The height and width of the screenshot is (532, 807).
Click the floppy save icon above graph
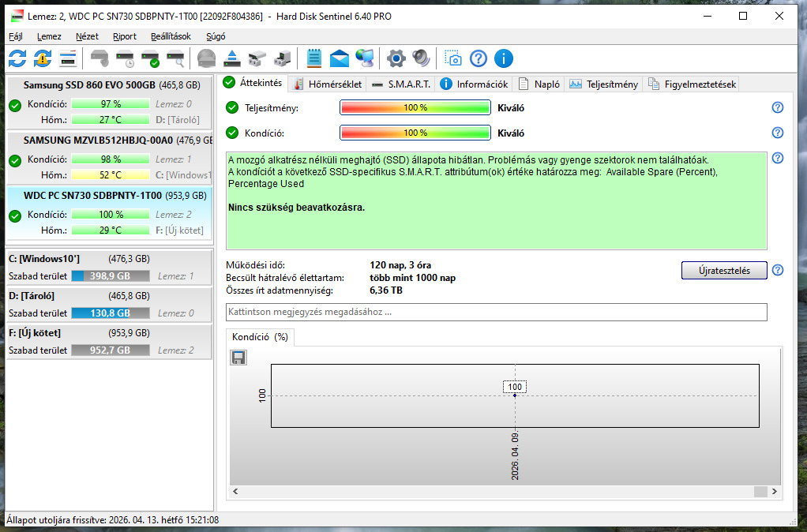coord(238,358)
